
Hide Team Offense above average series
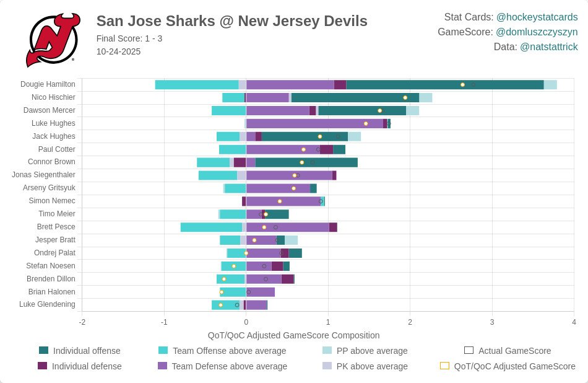click(x=163, y=351)
